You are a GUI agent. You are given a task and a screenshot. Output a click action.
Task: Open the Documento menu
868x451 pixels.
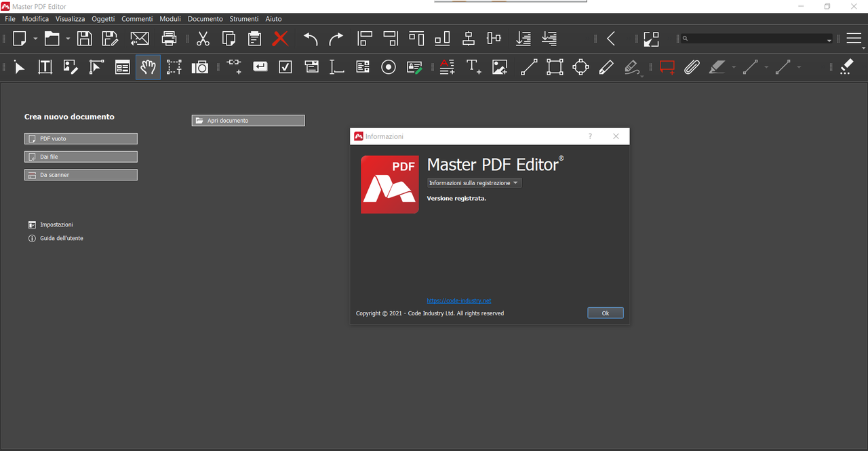(205, 19)
